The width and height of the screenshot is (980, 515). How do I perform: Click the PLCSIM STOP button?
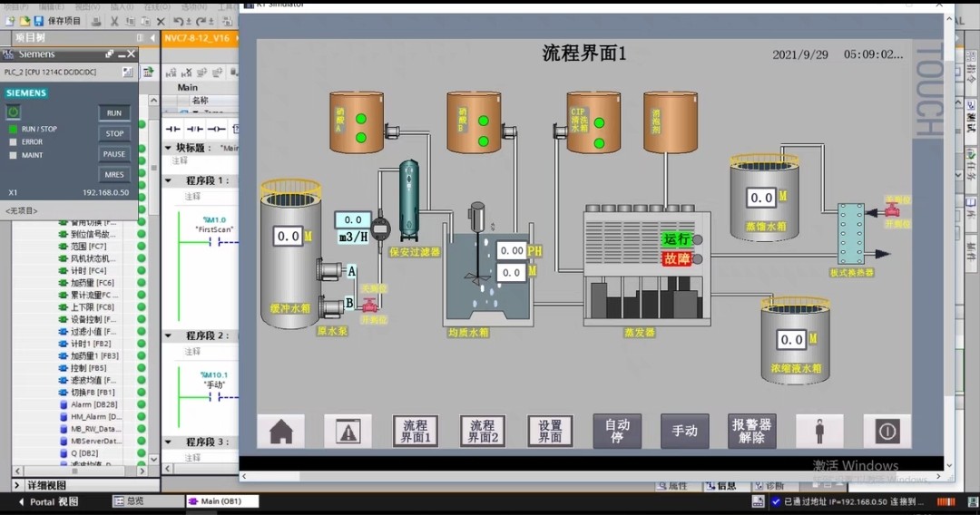click(x=114, y=133)
